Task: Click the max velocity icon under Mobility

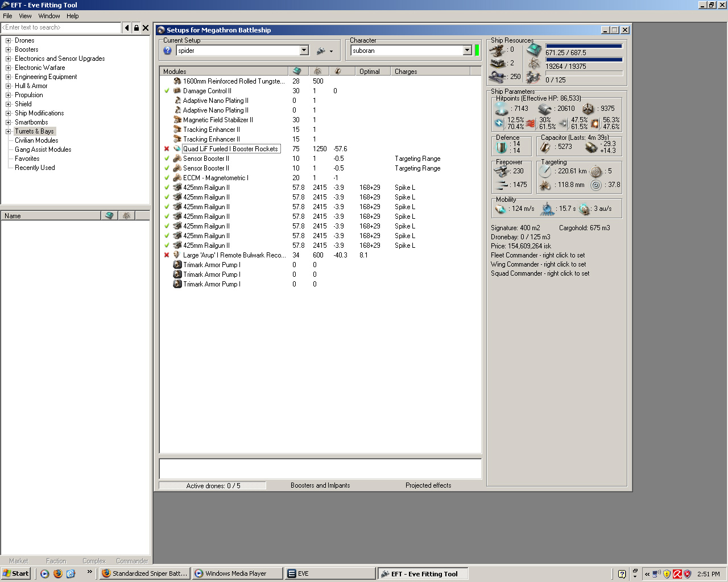Action: (501, 209)
